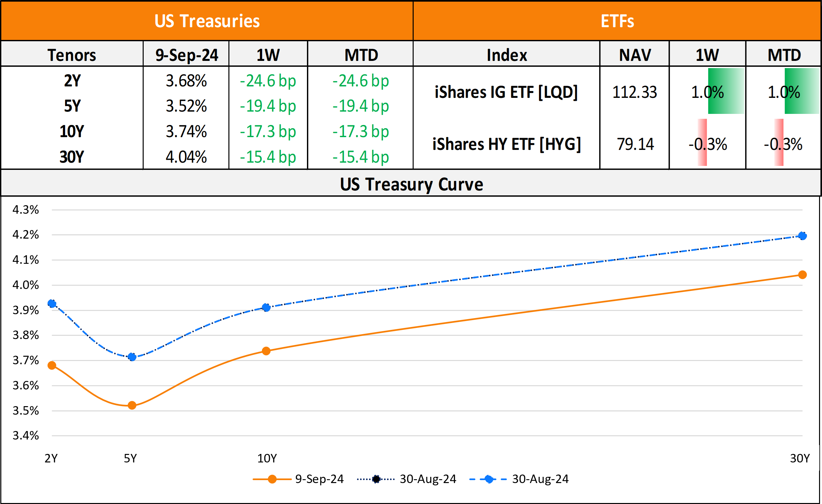822x504 pixels.
Task: Select the ETFs section header
Action: point(617,21)
